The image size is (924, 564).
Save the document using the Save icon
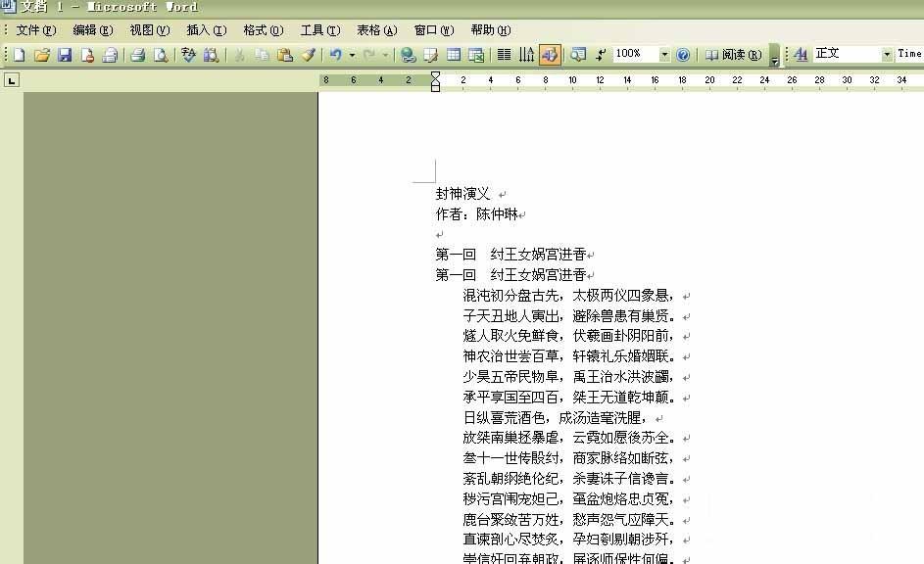63,55
